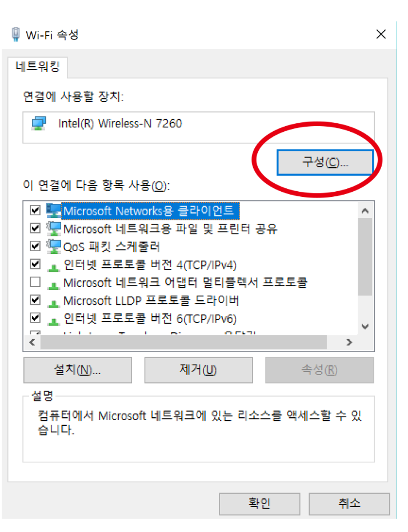The image size is (408, 532).
Task: Open adapter settings with 구성(C) button
Action: coord(325,163)
